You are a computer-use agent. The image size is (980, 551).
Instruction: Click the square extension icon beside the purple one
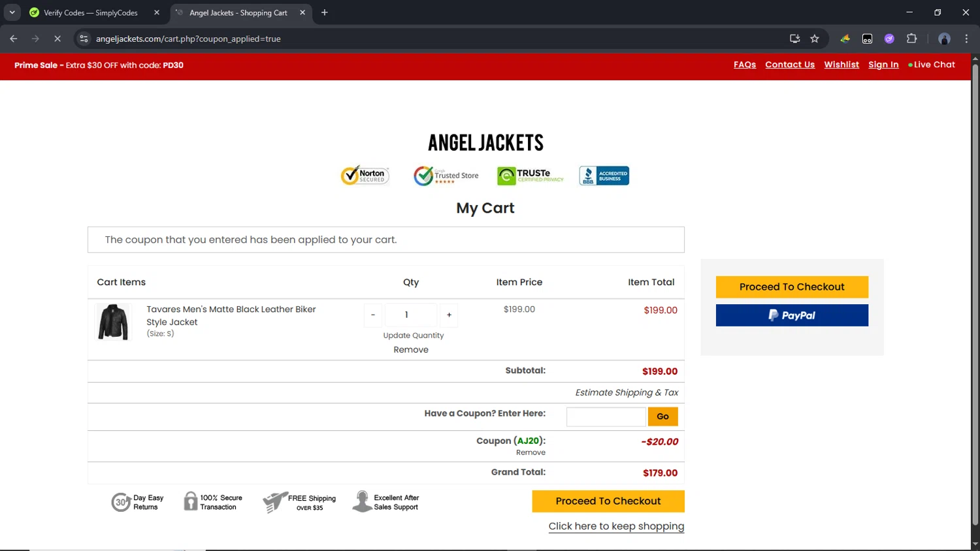coord(868,39)
